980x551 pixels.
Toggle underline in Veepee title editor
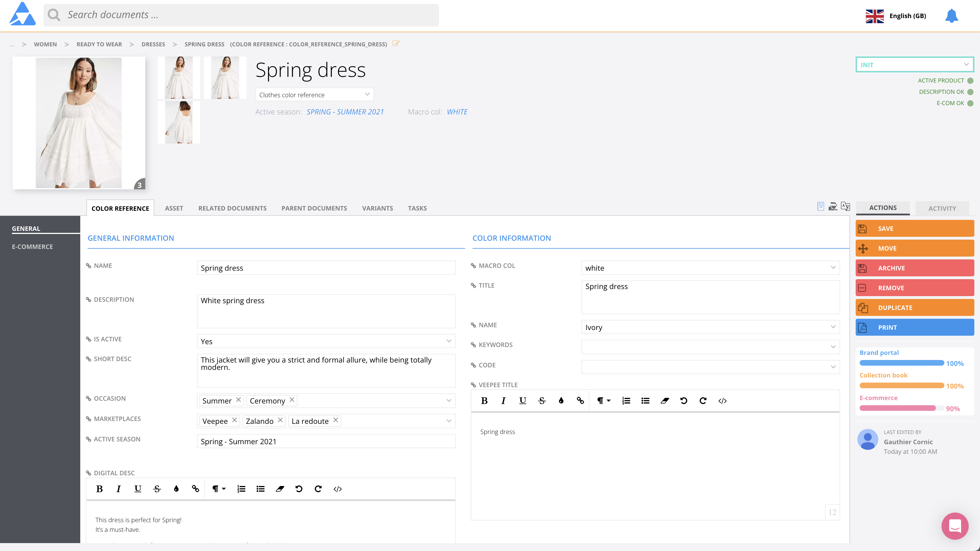click(523, 401)
